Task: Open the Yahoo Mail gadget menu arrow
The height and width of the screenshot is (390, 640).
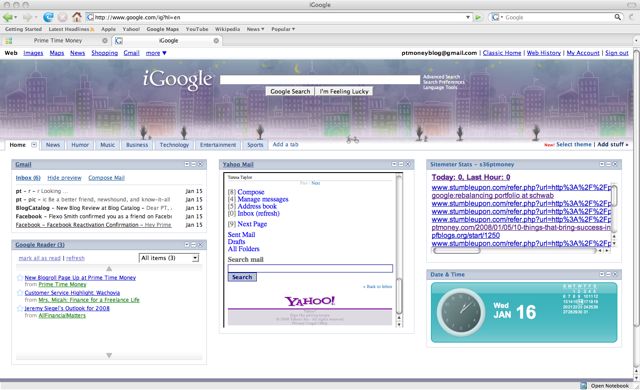Action: coord(394,164)
